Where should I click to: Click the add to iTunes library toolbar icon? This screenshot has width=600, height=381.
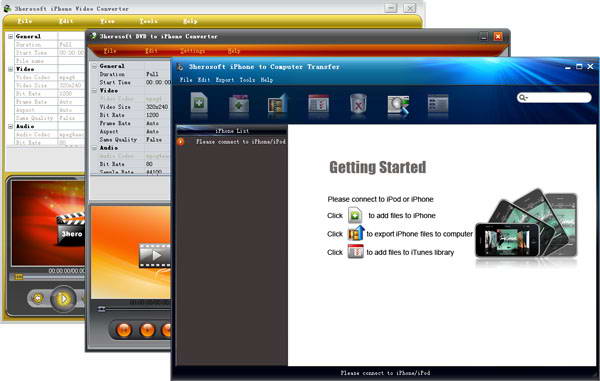pyautogui.click(x=318, y=104)
